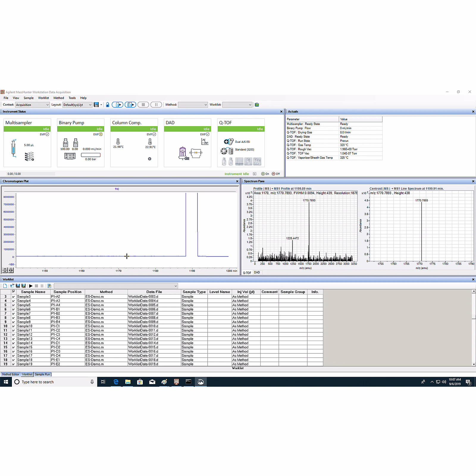Viewport: 476px width, 476px height.
Task: Open File Explorer from the taskbar
Action: click(x=128, y=382)
